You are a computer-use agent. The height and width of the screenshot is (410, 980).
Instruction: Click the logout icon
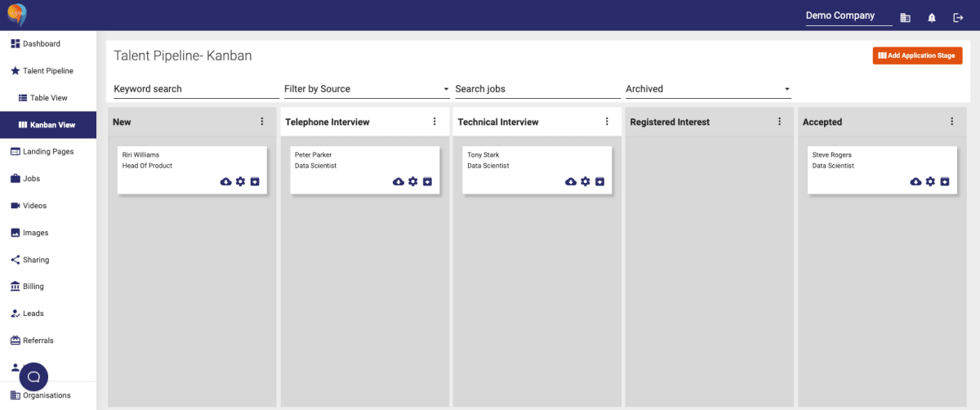[958, 17]
